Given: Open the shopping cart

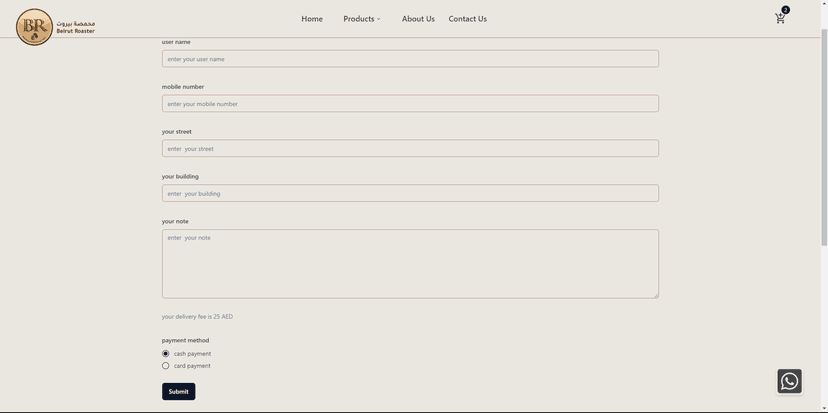Looking at the screenshot, I should (x=779, y=19).
